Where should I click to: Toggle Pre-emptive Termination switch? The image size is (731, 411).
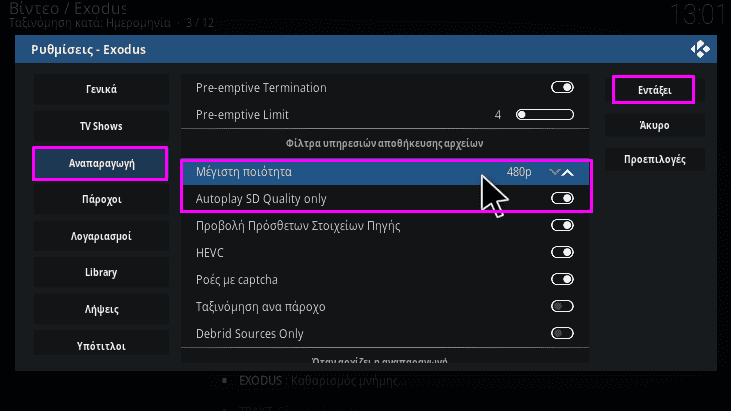tap(562, 88)
